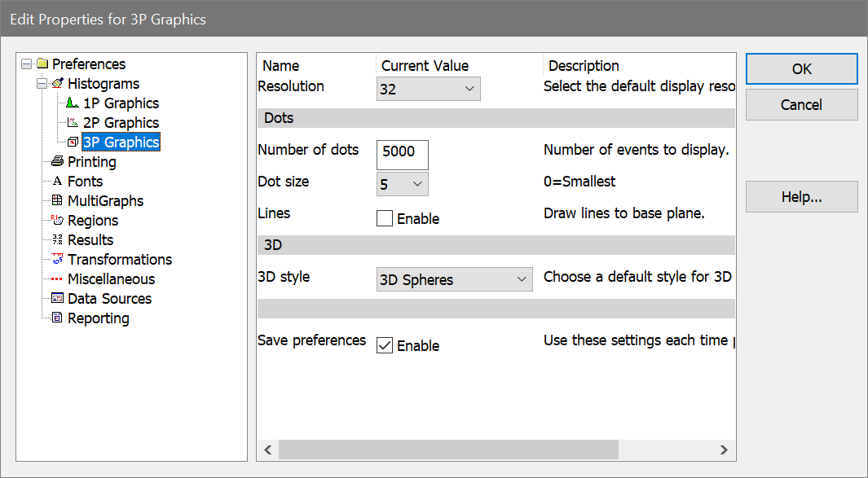Uncheck the Save preferences Enable checkbox
868x478 pixels.
[x=385, y=346]
